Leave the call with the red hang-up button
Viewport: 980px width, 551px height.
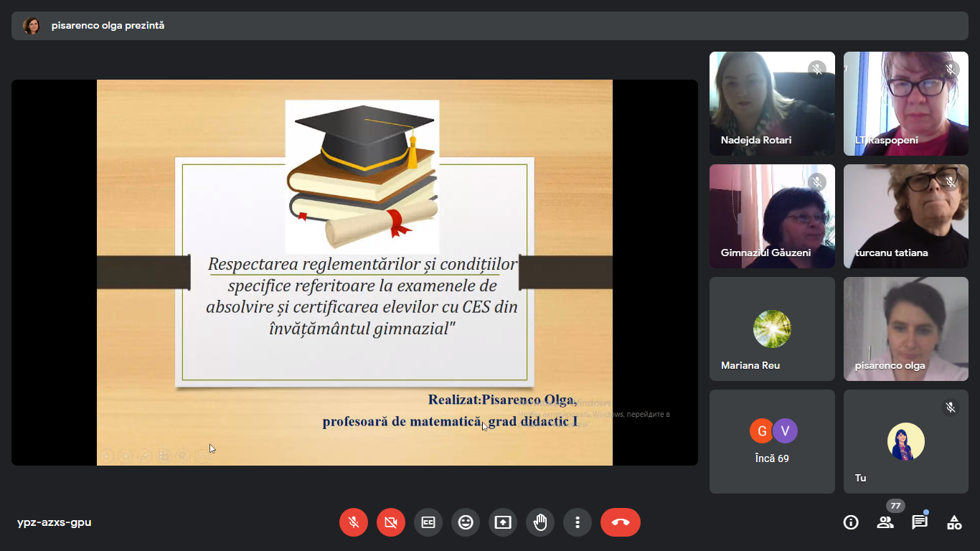point(621,522)
